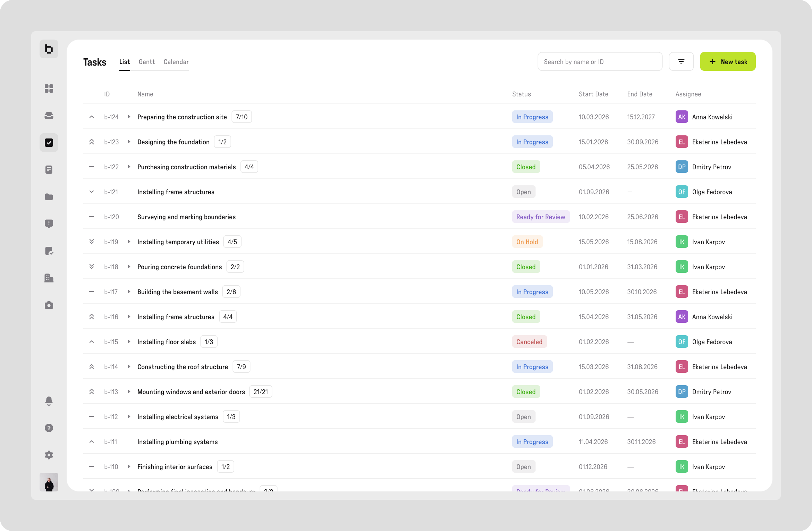The height and width of the screenshot is (531, 812).
Task: Click Canceled status of b-115
Action: [x=529, y=342]
